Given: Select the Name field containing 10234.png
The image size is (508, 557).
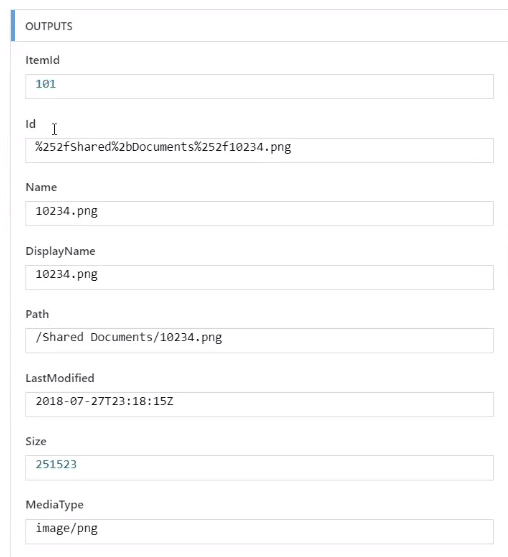Looking at the screenshot, I should 259,213.
